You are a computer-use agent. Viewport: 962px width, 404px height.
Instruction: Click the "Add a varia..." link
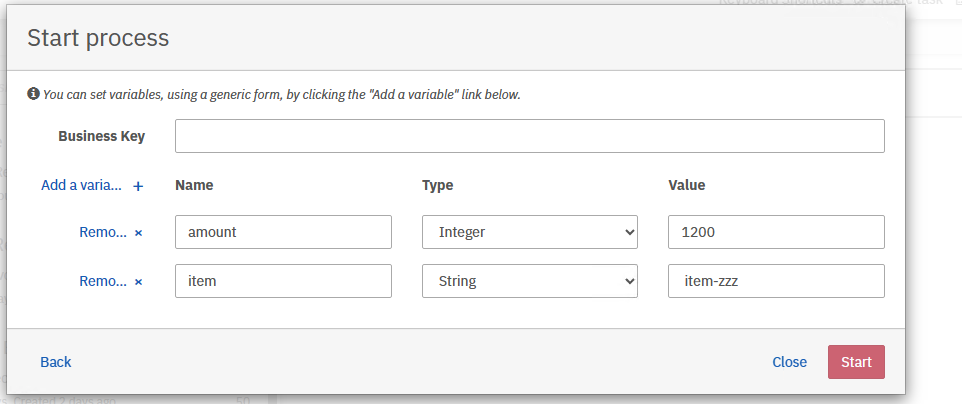coord(81,185)
